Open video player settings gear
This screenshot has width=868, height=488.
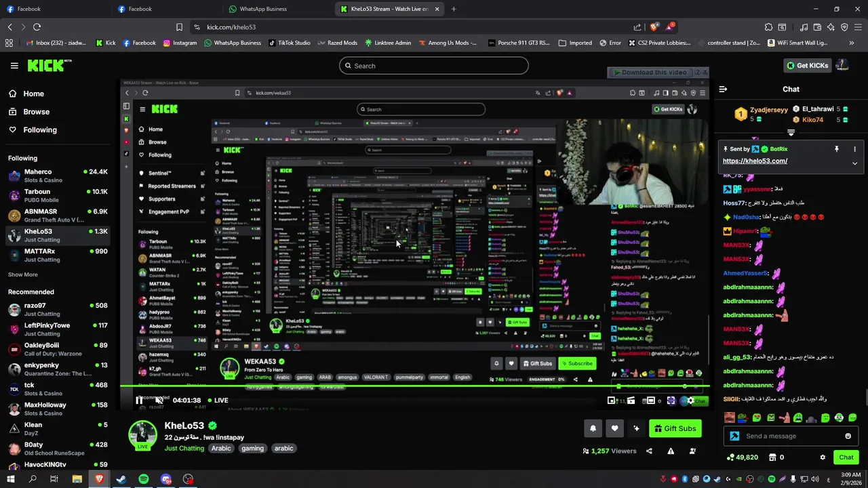tap(691, 401)
